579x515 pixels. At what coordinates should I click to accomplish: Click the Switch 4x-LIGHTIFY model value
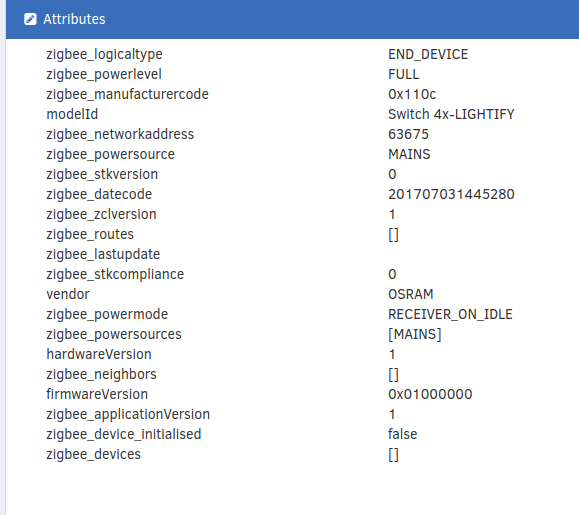[451, 114]
